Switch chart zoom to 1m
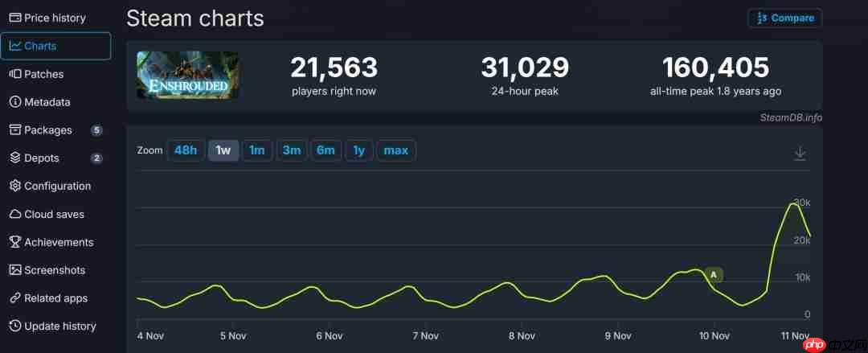This screenshot has width=868, height=353. coord(257,150)
